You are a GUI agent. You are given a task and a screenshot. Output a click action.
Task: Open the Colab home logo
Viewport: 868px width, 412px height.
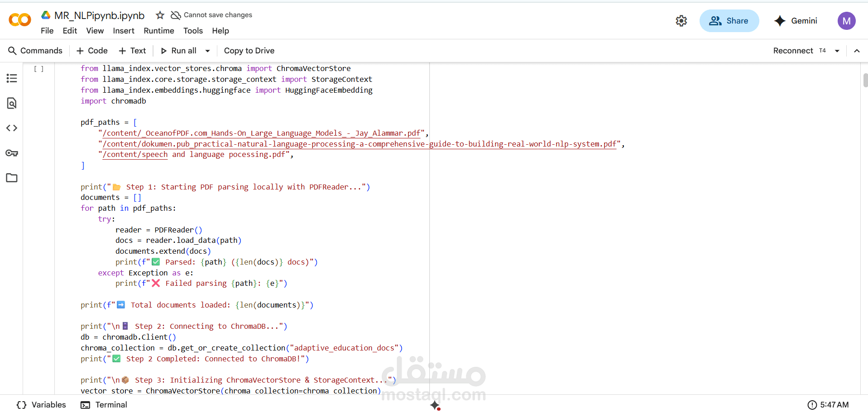coord(20,20)
